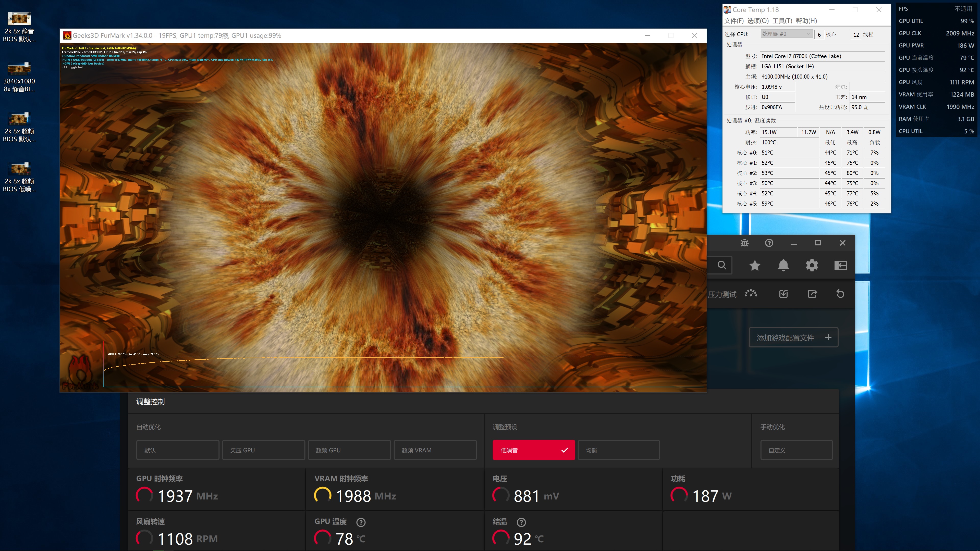
Task: Click the export profile share icon
Action: (x=812, y=294)
